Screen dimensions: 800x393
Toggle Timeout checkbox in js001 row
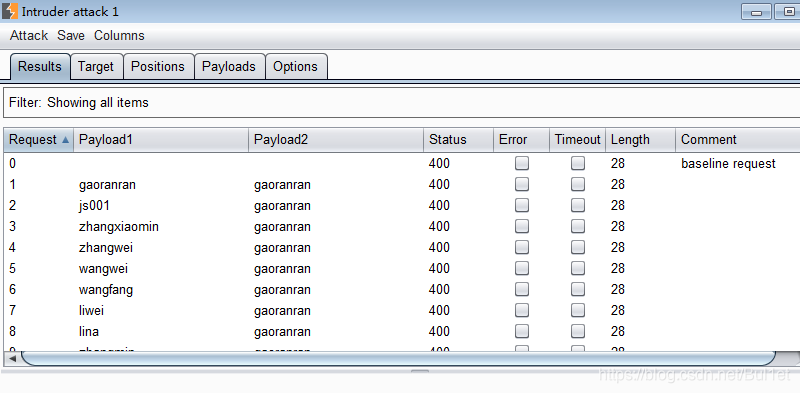[x=578, y=205]
